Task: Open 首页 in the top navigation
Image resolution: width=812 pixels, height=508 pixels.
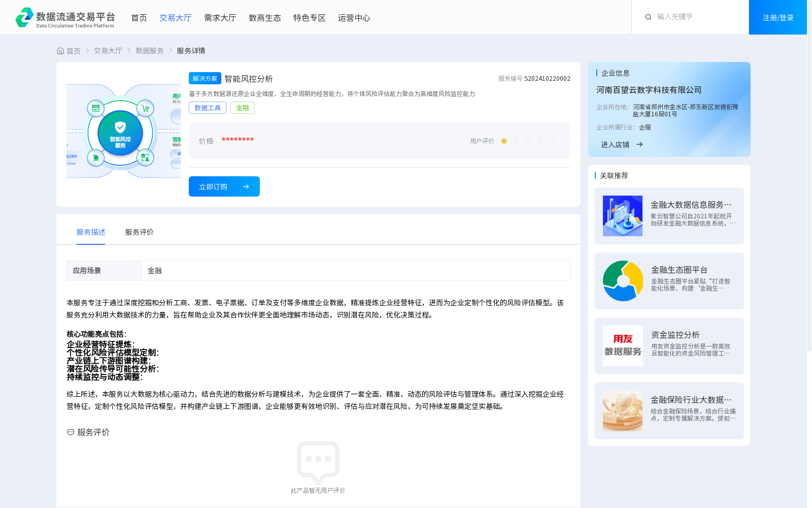Action: click(139, 18)
